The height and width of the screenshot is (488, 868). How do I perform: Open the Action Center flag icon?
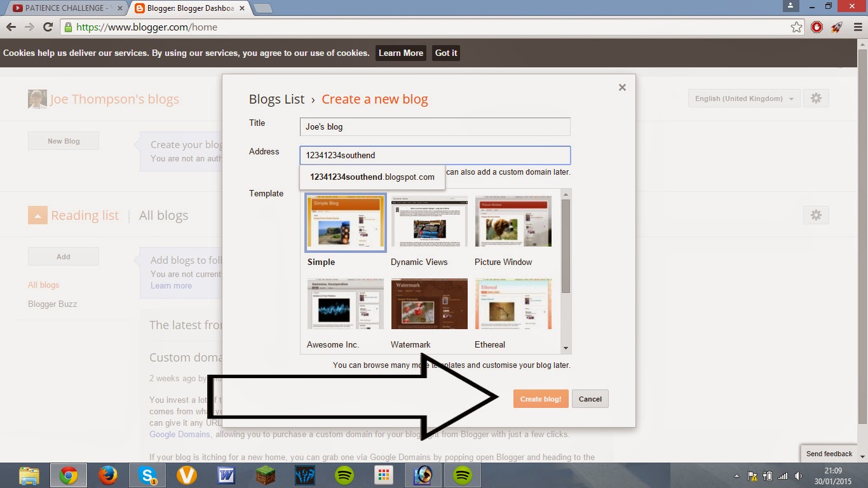point(752,476)
